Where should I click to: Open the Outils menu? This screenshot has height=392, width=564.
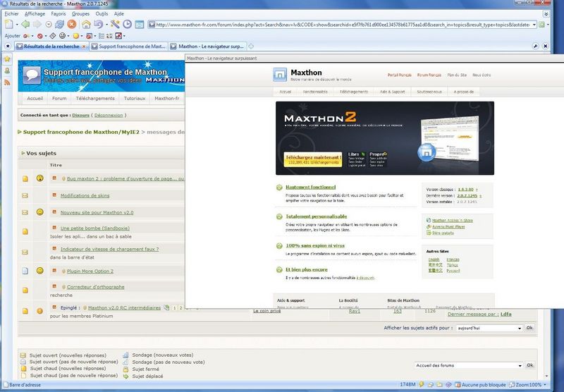[x=102, y=13]
